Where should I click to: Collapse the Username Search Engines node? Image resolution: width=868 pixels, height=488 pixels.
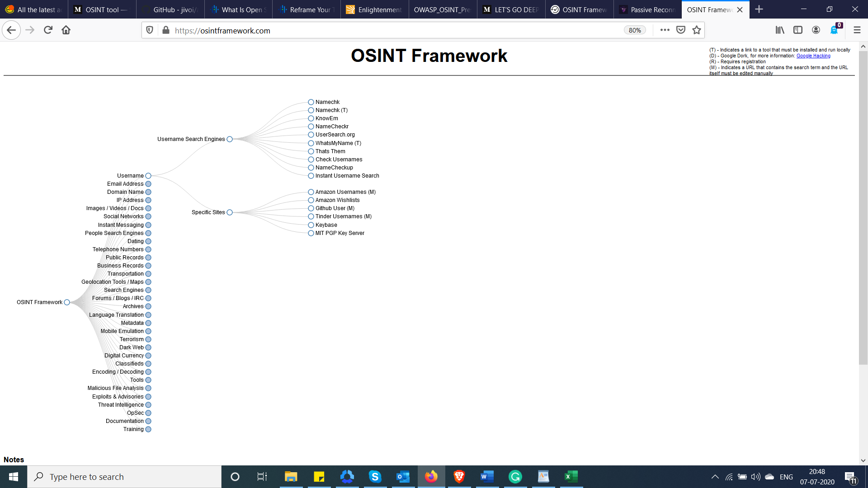(230, 139)
